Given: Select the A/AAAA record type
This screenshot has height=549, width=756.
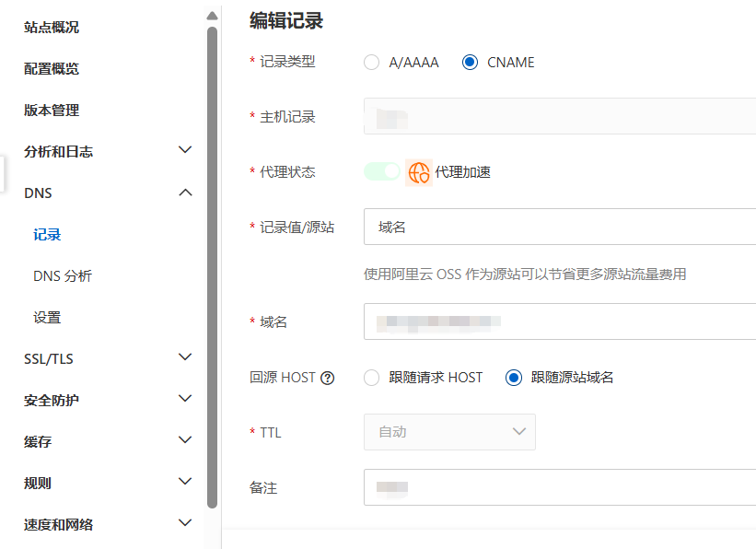Looking at the screenshot, I should 372,63.
